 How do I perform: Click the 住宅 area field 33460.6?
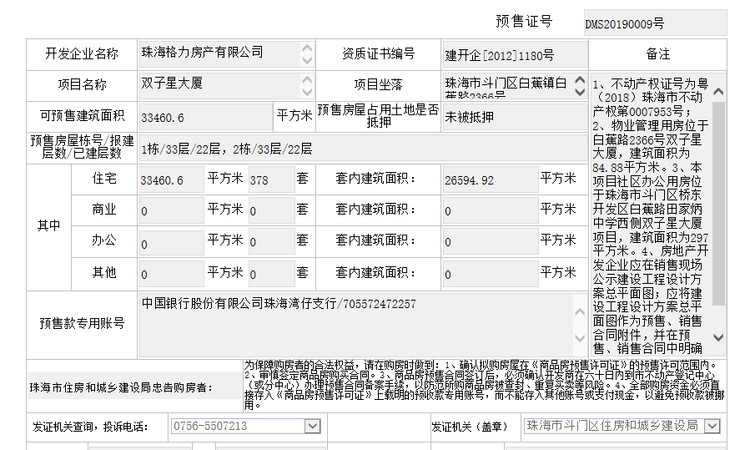(171, 180)
